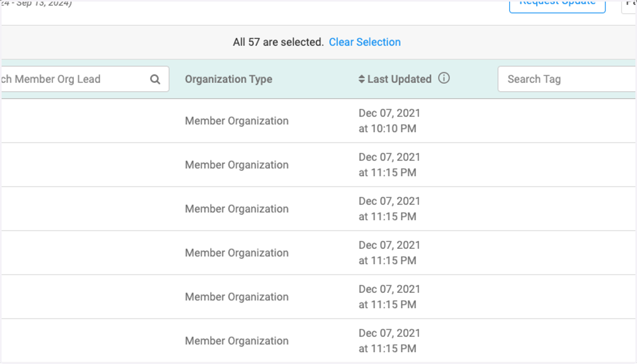Click the Organization Type column header

click(228, 79)
